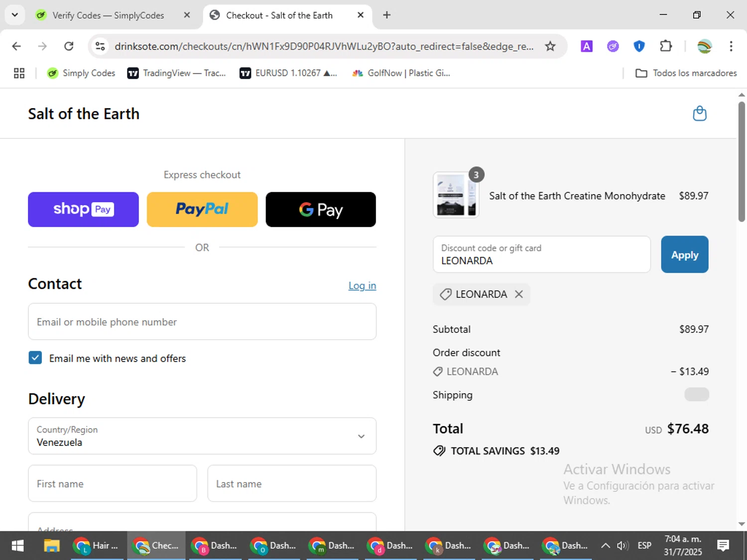Select the Chec... Chrome taskbar window

pos(156,546)
